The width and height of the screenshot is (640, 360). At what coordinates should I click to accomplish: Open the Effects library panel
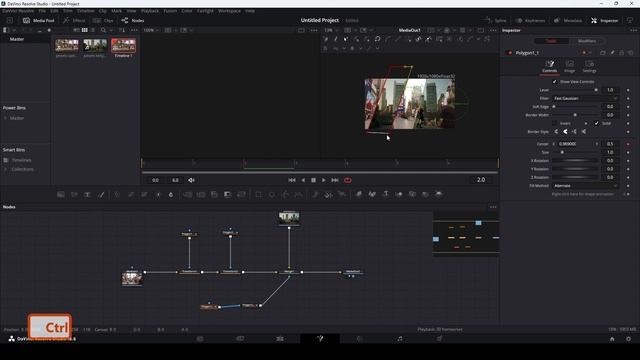pos(74,20)
